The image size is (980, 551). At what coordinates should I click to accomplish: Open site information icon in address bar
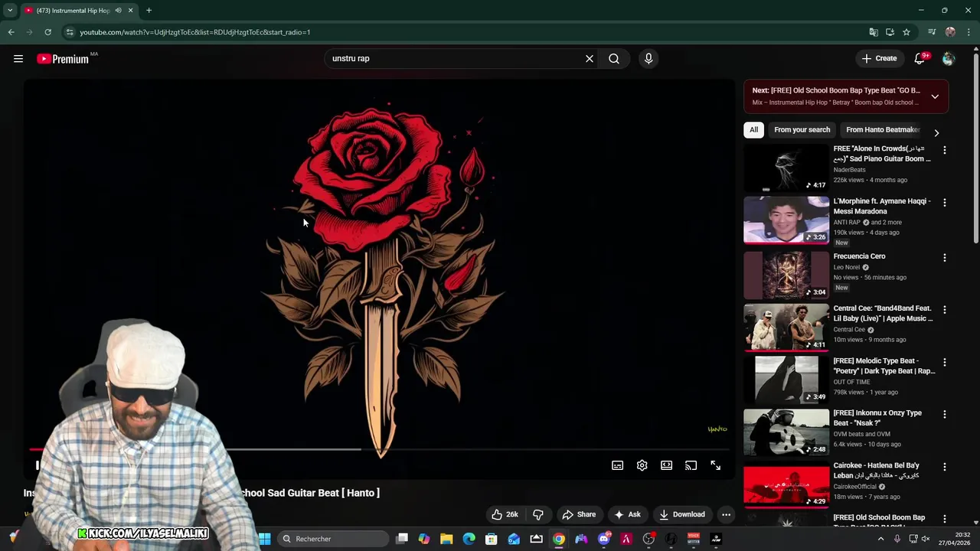[70, 32]
